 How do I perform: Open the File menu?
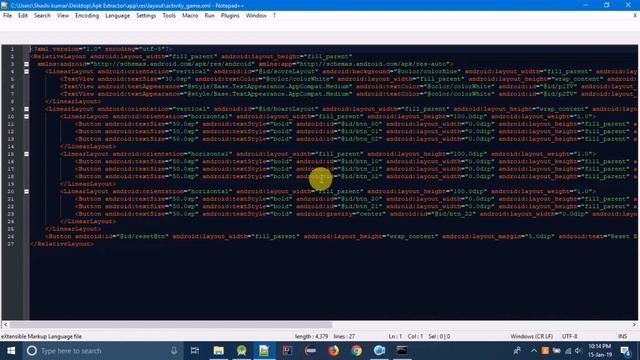tap(7, 16)
